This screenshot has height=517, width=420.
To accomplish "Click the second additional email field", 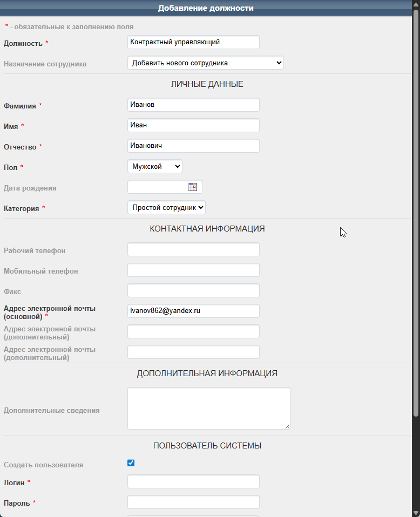I will coord(193,352).
